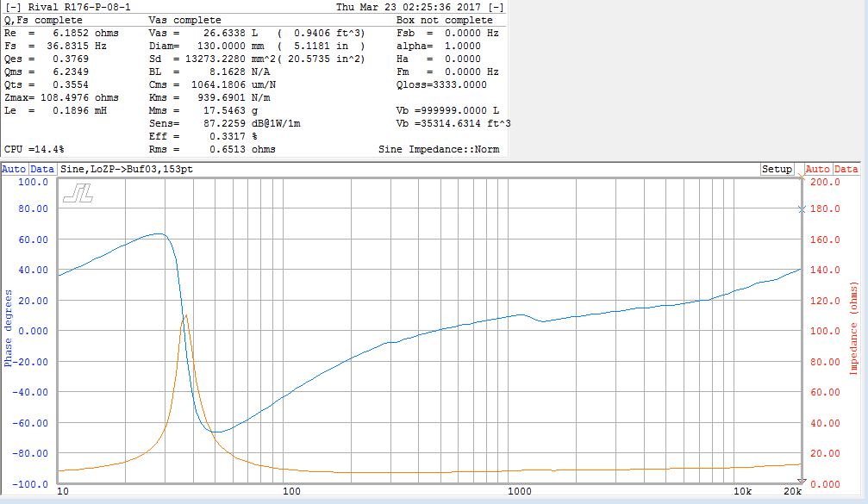
Task: Click the '20k' frequency axis label
Action: (793, 491)
